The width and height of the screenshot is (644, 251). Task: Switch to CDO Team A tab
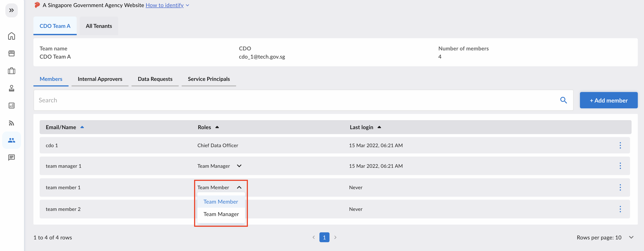click(55, 26)
